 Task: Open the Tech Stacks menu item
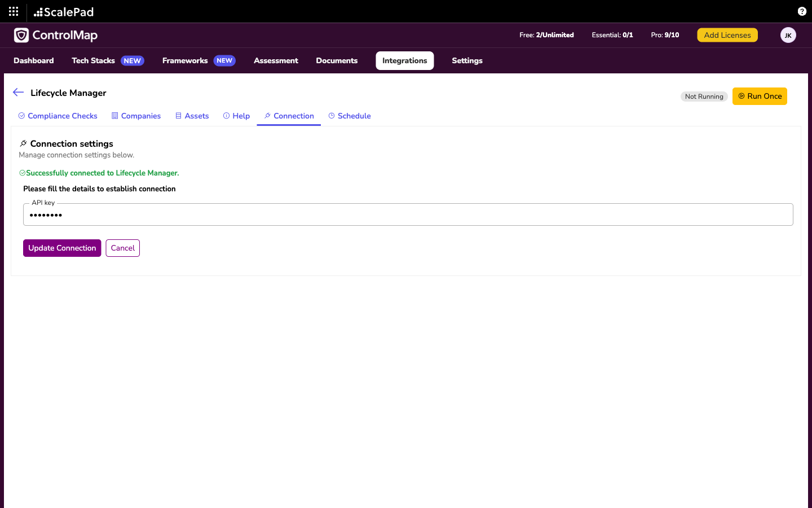pyautogui.click(x=93, y=60)
